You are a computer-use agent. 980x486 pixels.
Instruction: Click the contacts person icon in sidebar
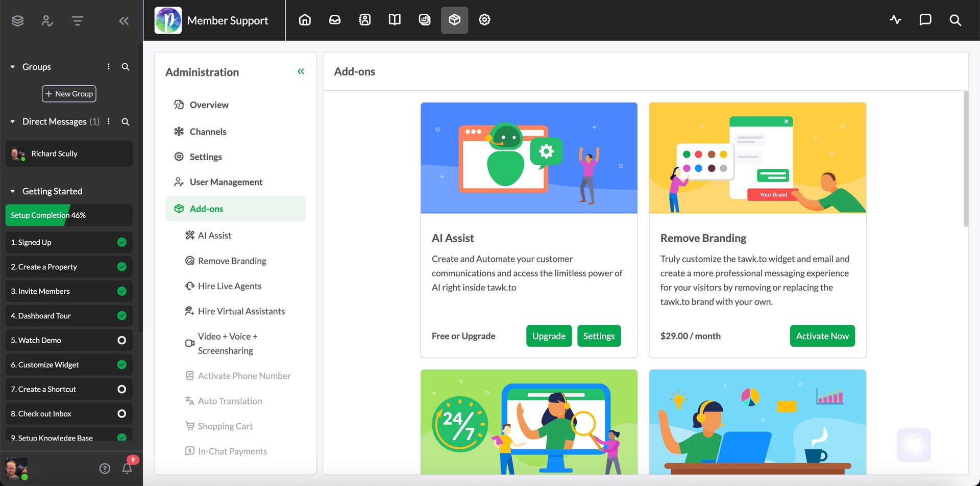pyautogui.click(x=47, y=21)
